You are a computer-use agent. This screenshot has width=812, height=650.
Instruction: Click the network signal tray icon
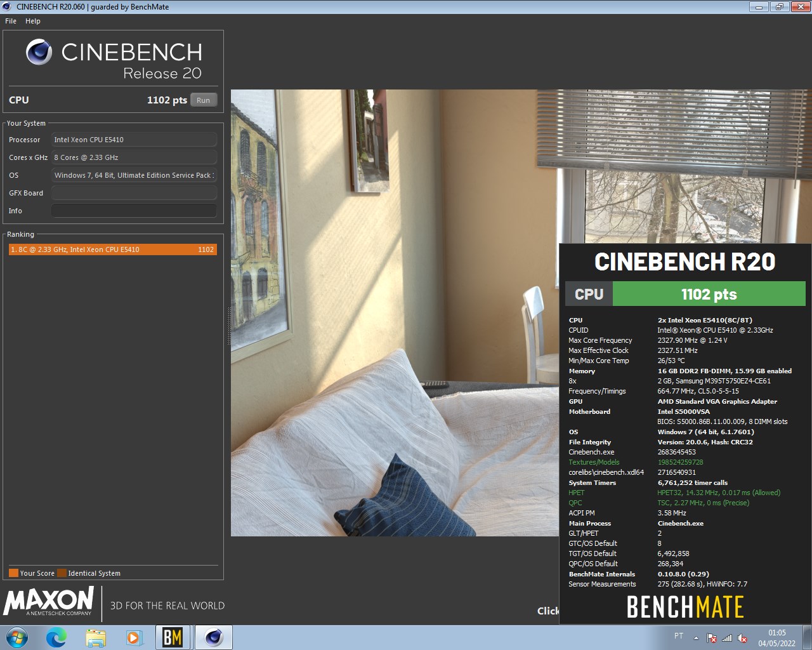[727, 638]
